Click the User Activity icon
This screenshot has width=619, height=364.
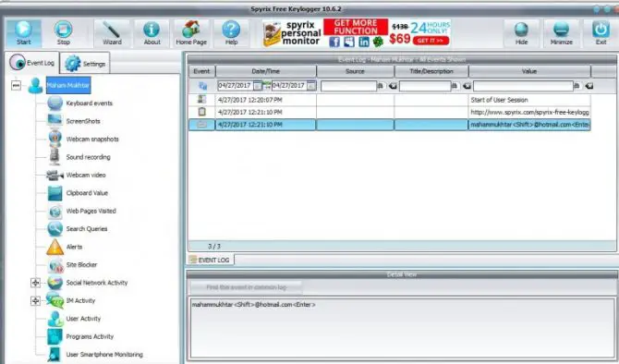(x=55, y=319)
